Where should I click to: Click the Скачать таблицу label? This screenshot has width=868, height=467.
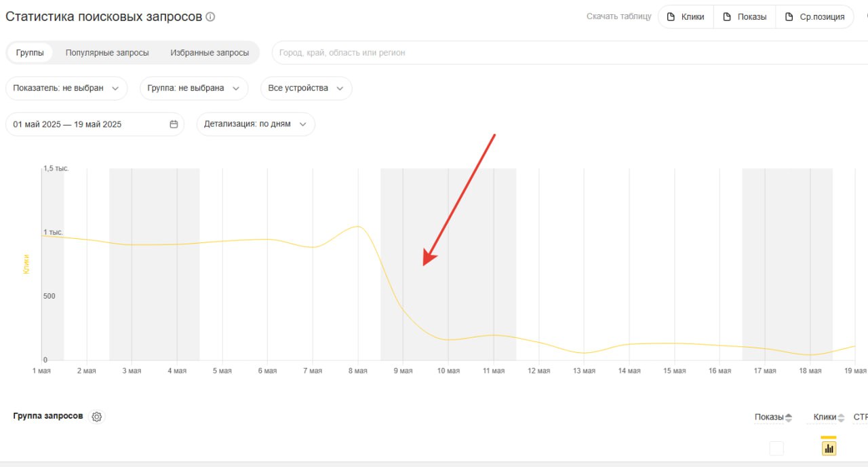619,17
